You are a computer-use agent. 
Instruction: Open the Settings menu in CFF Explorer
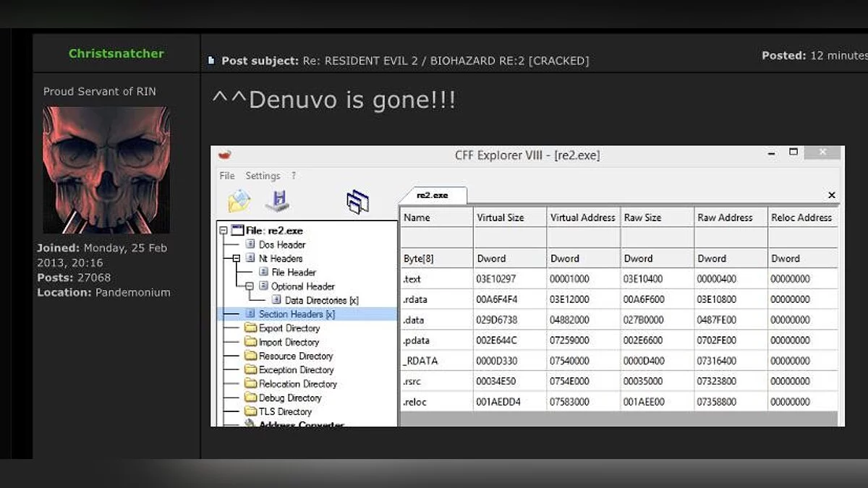click(263, 176)
